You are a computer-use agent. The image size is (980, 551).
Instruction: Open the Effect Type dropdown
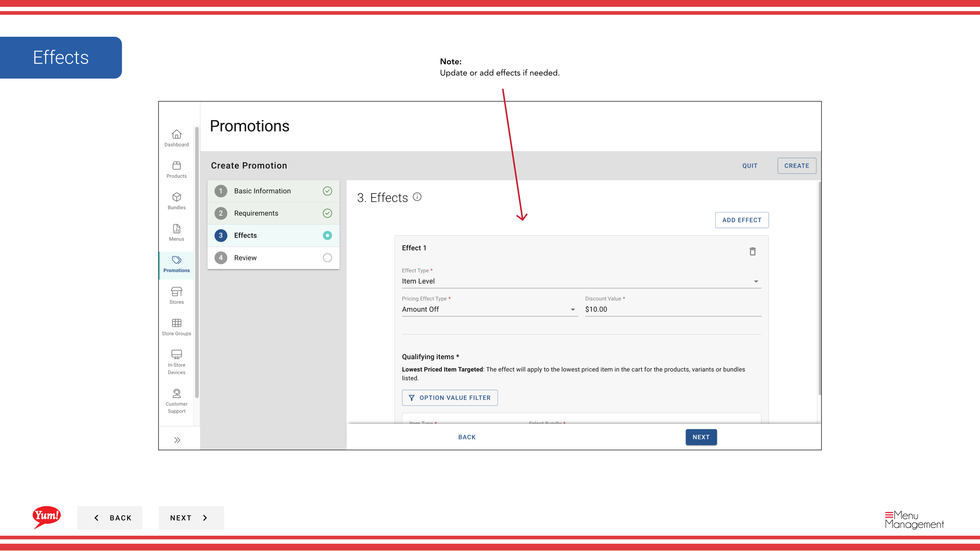[x=581, y=281]
